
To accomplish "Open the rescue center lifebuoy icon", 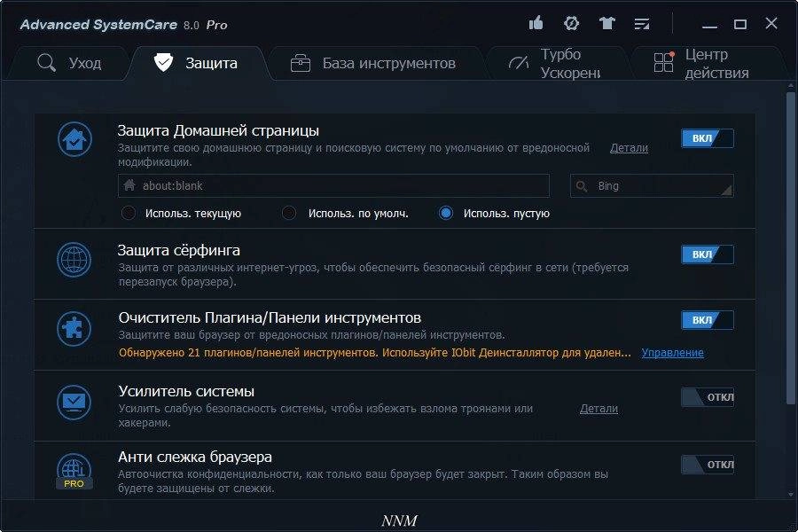I will pos(572,23).
